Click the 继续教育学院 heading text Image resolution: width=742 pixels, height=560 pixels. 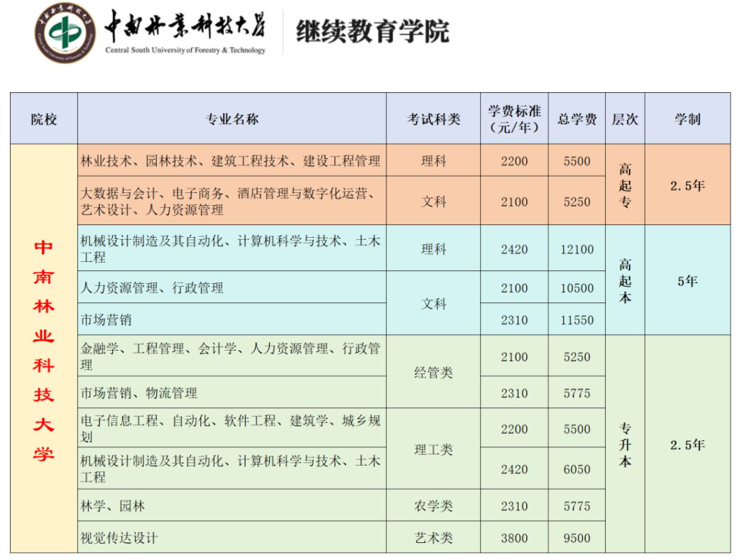(x=372, y=32)
